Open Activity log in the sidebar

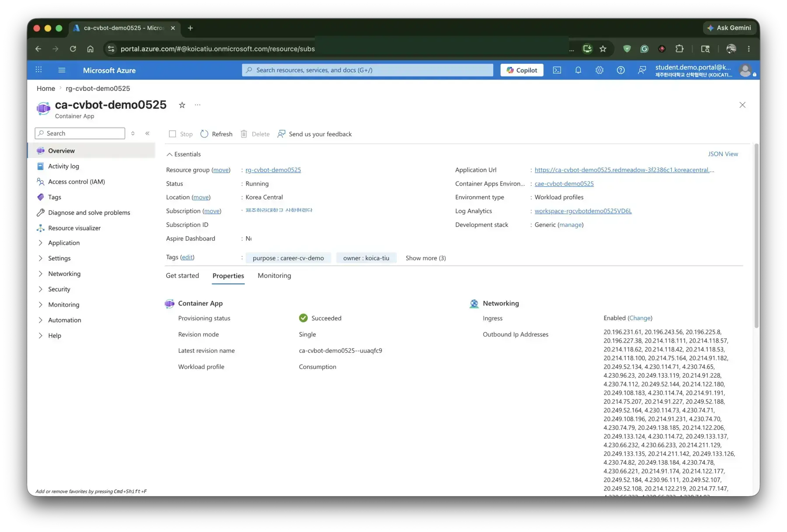tap(63, 166)
